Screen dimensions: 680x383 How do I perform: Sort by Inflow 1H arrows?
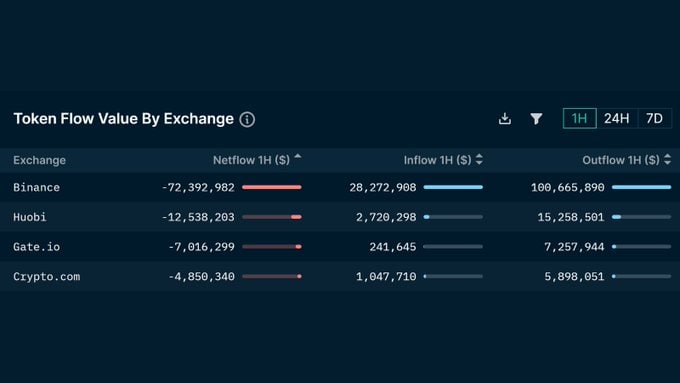pos(479,160)
